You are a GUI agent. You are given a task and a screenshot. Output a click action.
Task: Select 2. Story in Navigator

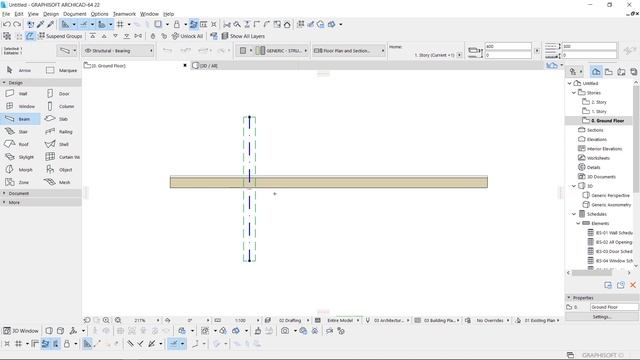coord(599,102)
